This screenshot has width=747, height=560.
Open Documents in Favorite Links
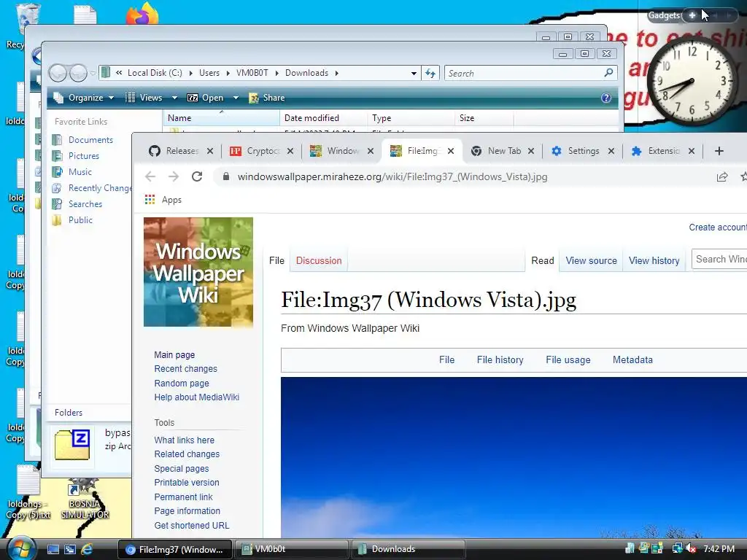(x=90, y=139)
